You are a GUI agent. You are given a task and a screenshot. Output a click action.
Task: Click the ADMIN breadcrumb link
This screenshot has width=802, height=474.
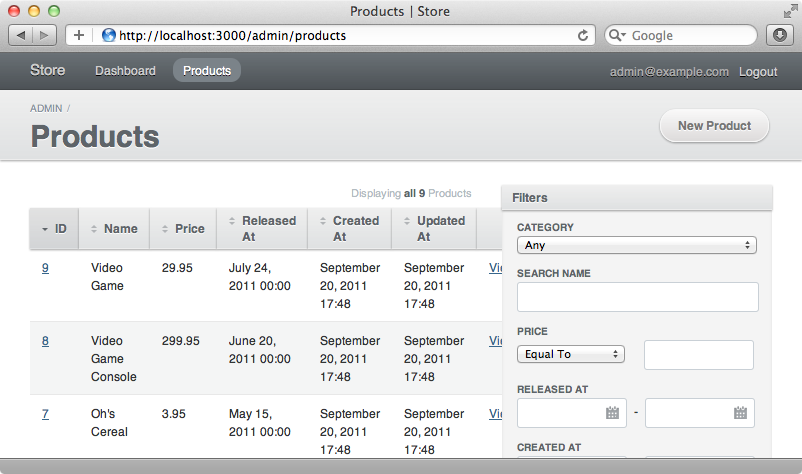(x=46, y=108)
